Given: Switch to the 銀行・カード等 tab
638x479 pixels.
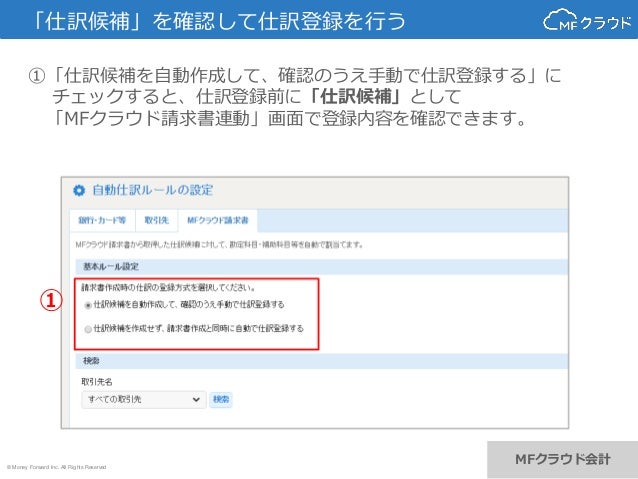Looking at the screenshot, I should coord(102,220).
